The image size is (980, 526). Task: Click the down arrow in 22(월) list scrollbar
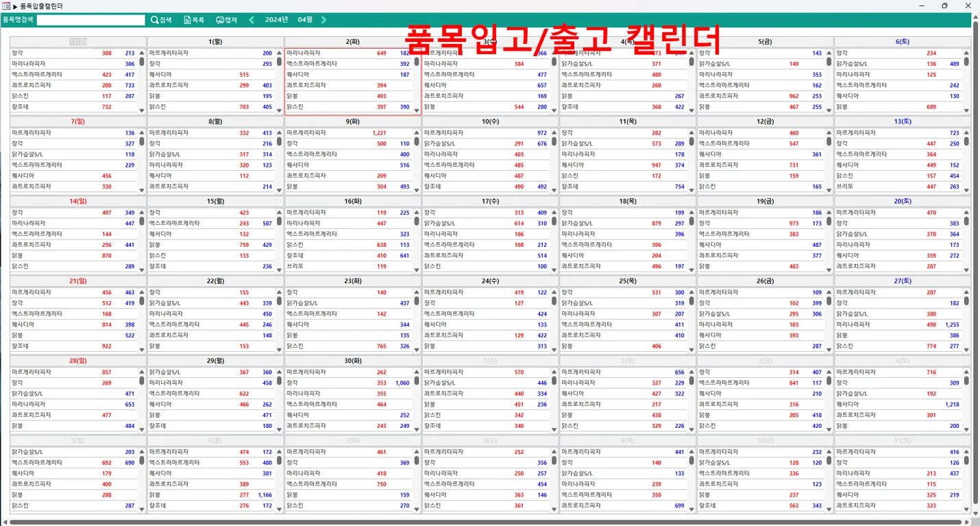point(280,349)
